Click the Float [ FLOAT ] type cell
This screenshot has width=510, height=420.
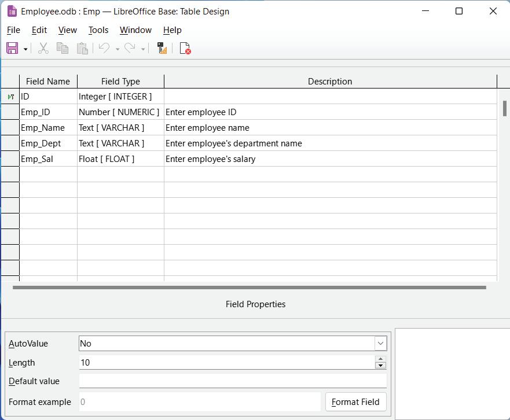tap(120, 159)
